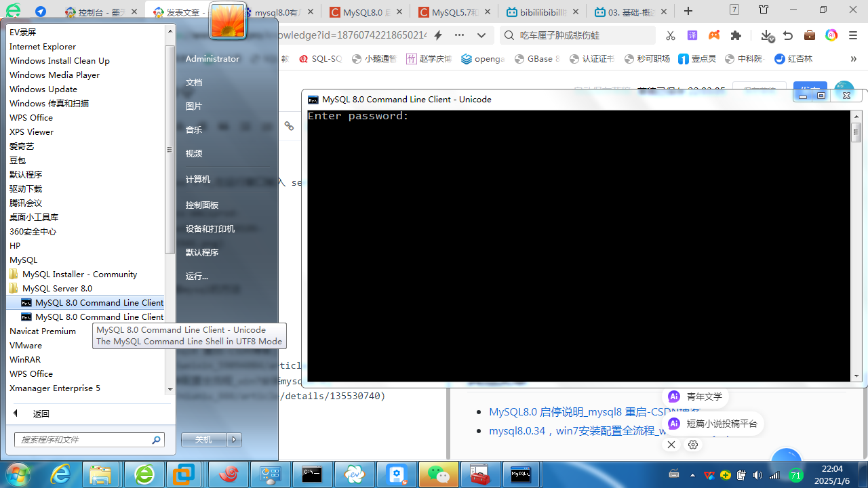
Task: Open the red toolbox taskbar icon
Action: click(480, 475)
